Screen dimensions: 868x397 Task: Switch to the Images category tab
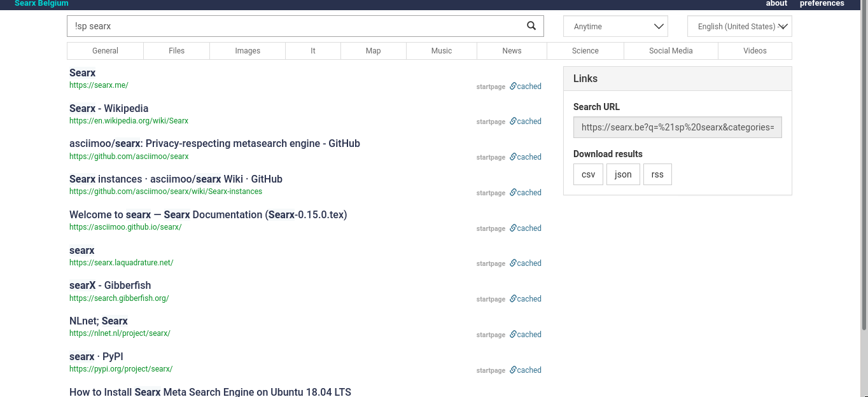tap(247, 50)
